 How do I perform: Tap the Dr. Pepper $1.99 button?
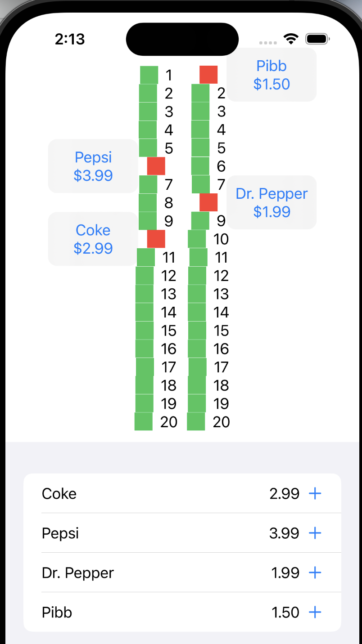271,202
